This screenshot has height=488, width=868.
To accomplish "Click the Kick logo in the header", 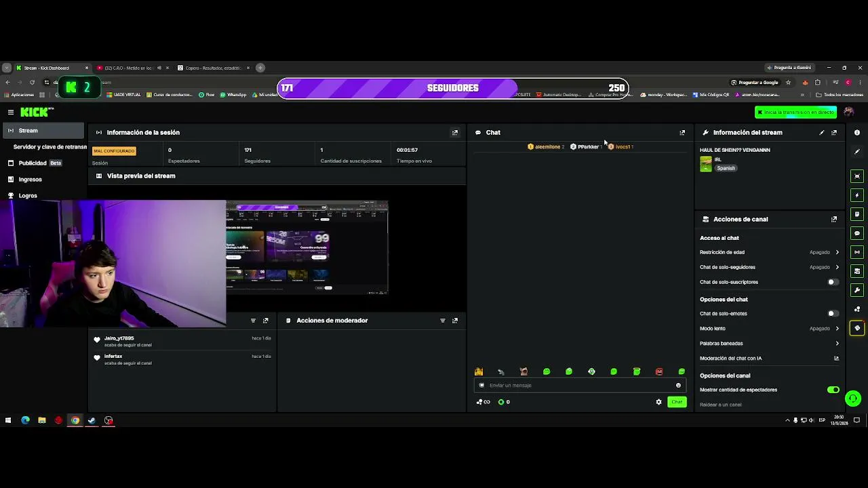I will pyautogui.click(x=36, y=112).
